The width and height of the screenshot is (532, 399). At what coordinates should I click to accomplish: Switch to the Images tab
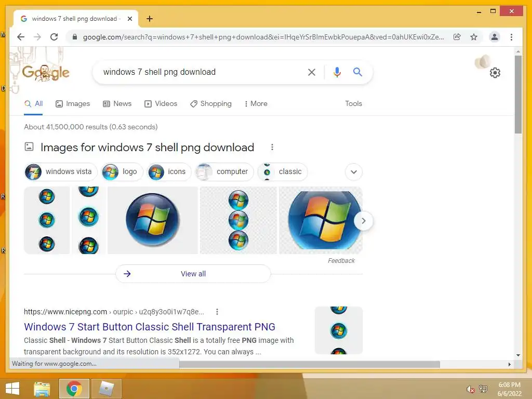(x=73, y=103)
